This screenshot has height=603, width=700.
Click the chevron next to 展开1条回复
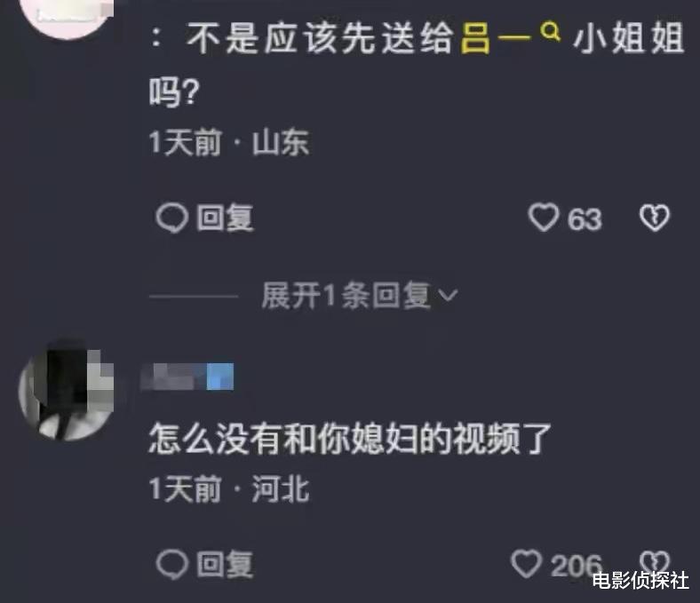(x=449, y=296)
